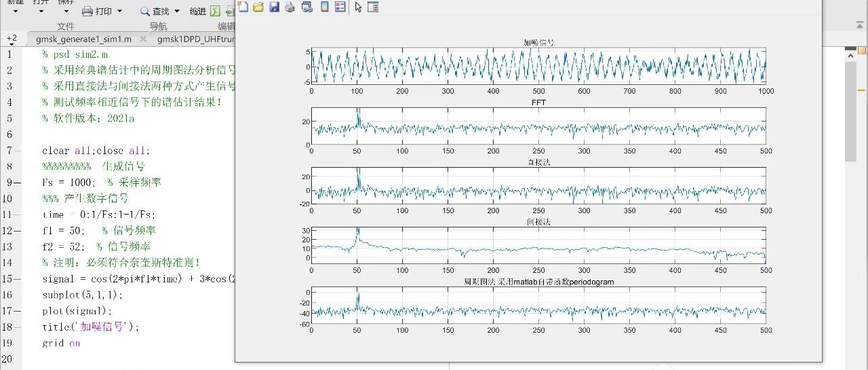
Task: Click the Find magnifier icon
Action: (145, 11)
